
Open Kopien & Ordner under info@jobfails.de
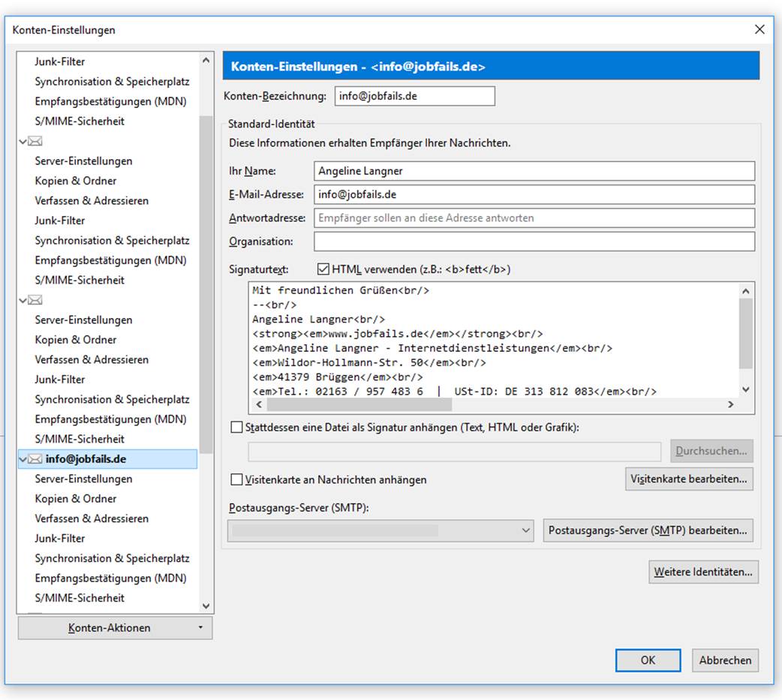click(75, 499)
